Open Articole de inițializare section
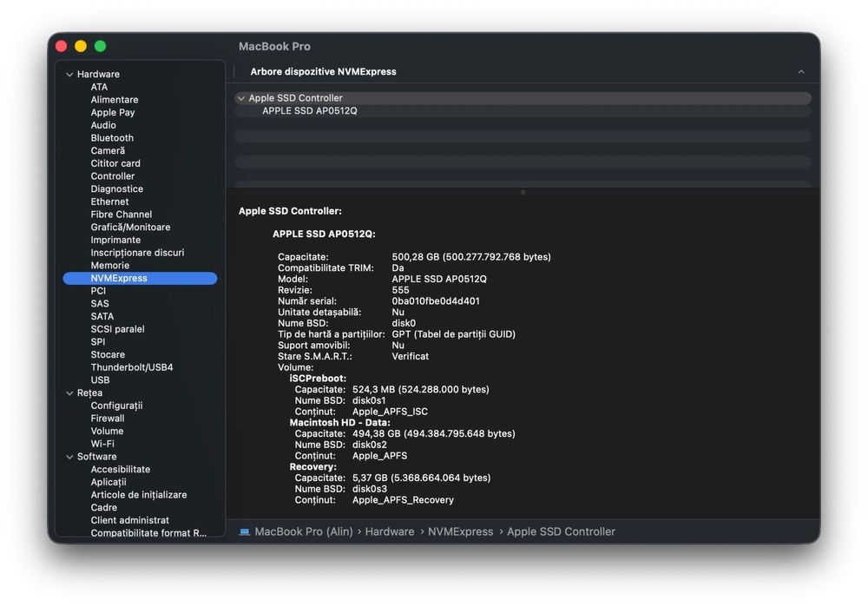Screen dimensions: 868x607 (x=139, y=495)
